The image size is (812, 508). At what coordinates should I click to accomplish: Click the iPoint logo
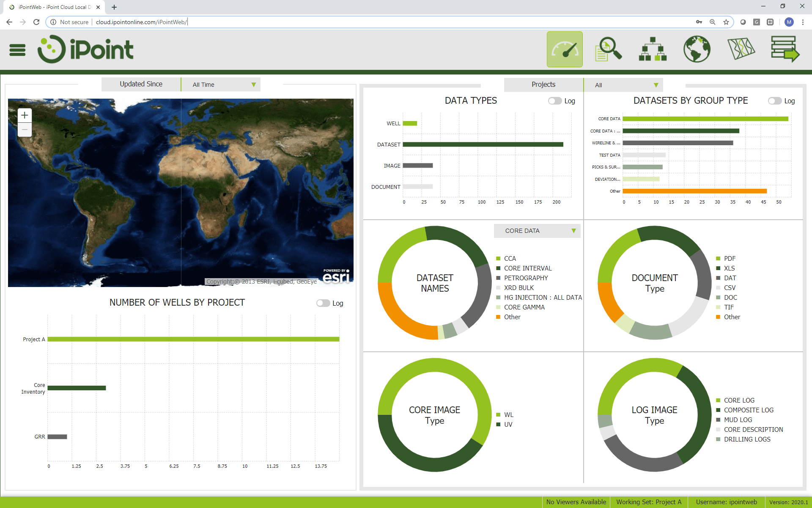(x=85, y=49)
